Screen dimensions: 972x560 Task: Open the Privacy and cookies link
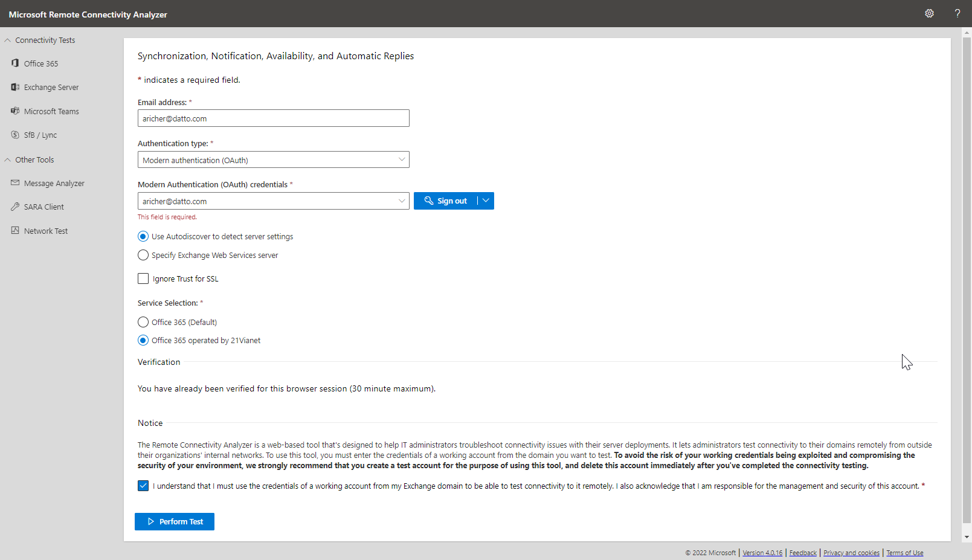point(851,553)
